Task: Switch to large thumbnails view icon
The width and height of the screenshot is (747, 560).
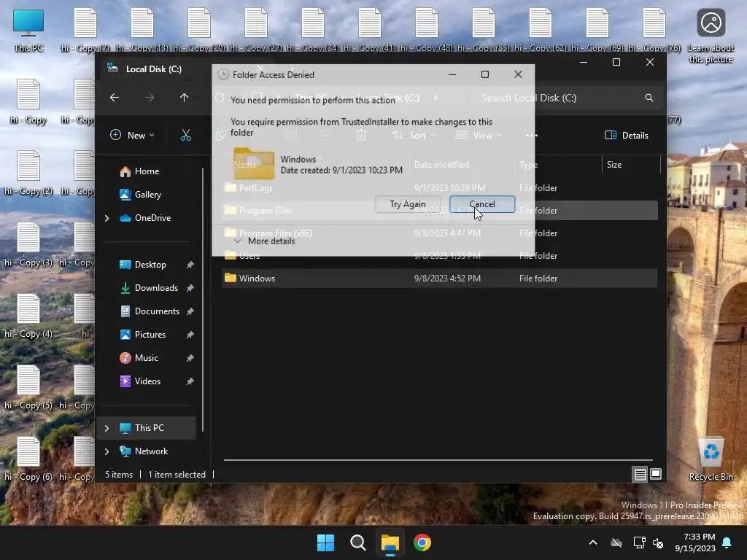Action: (x=656, y=474)
